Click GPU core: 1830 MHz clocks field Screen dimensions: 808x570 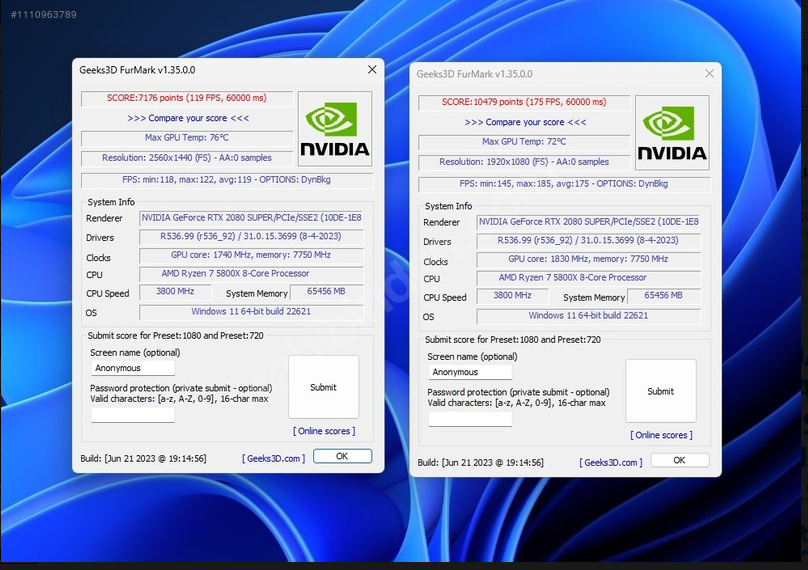(x=588, y=259)
